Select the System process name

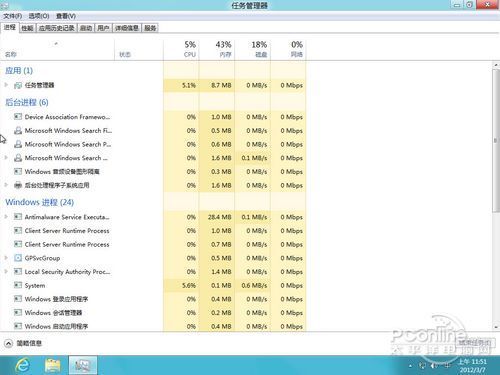35,285
